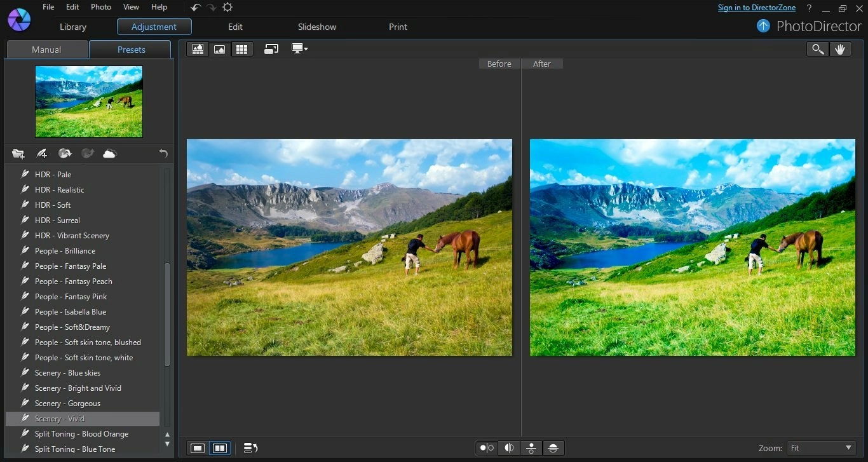Screen dimensions: 868x462
Task: Open the Photo menu
Action: click(101, 7)
